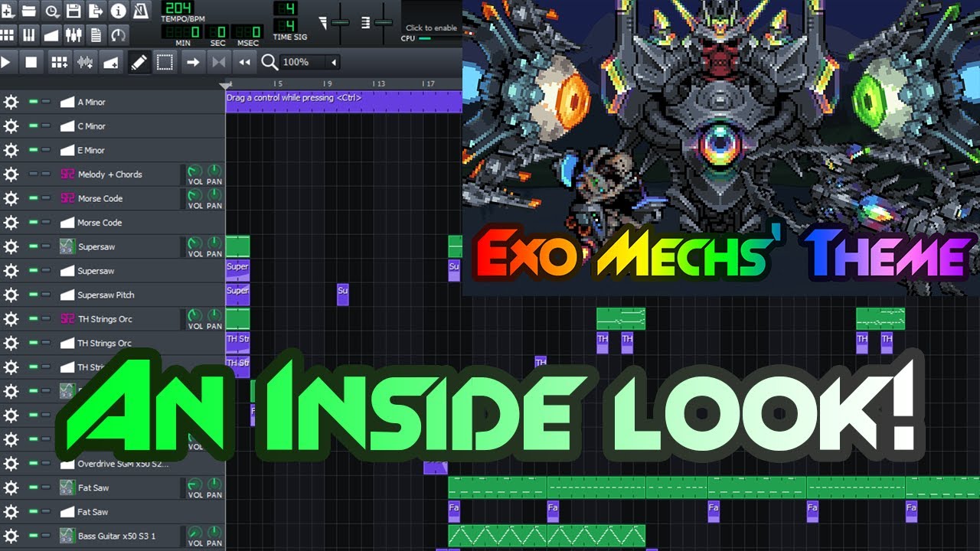
Task: Add a beat/bassline track
Action: 59,62
